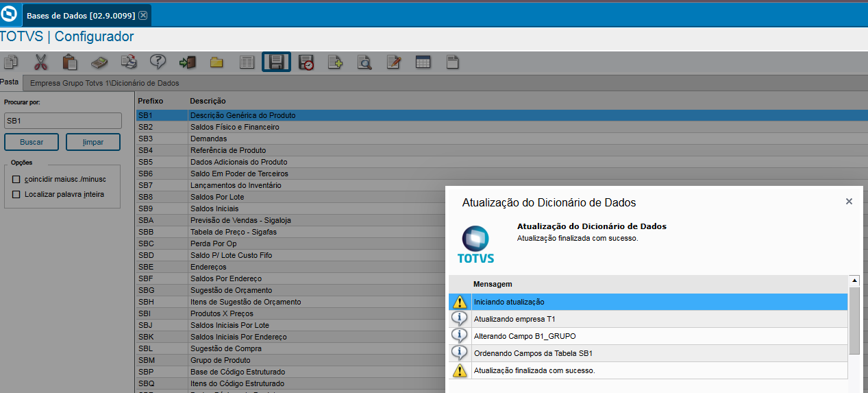Click the Mensagem column header

(x=493, y=284)
